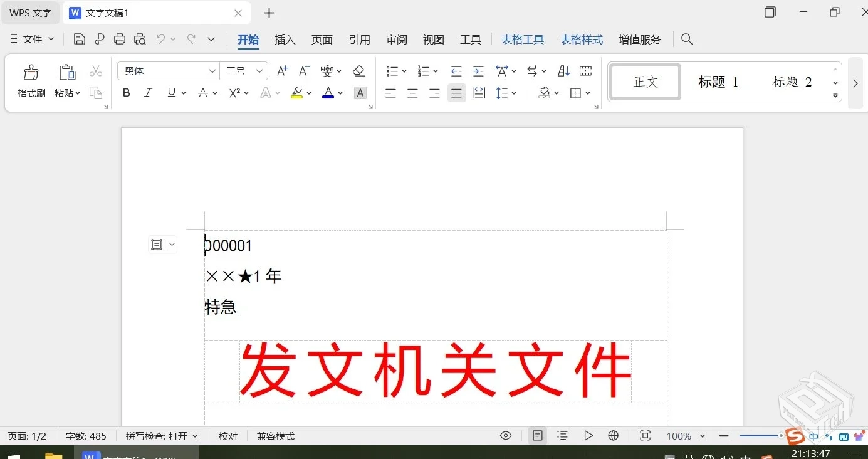868x459 pixels.
Task: Open the line spacing dropdown
Action: click(x=506, y=93)
